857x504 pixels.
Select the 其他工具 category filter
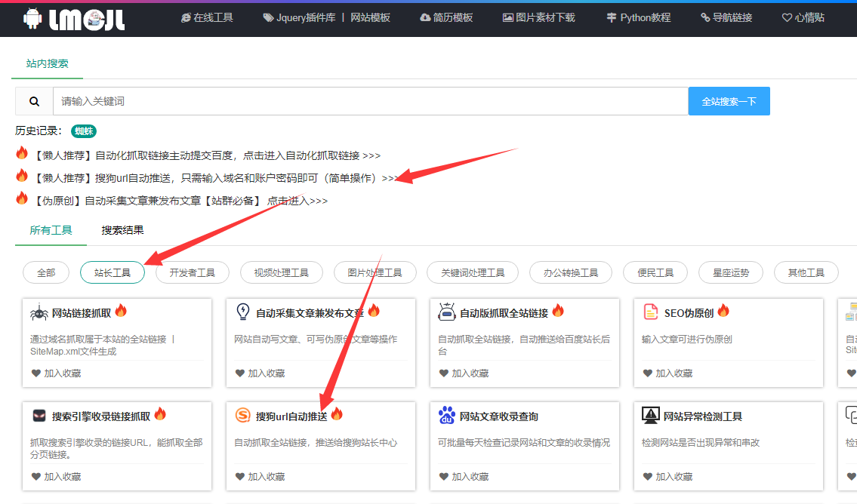coord(806,272)
